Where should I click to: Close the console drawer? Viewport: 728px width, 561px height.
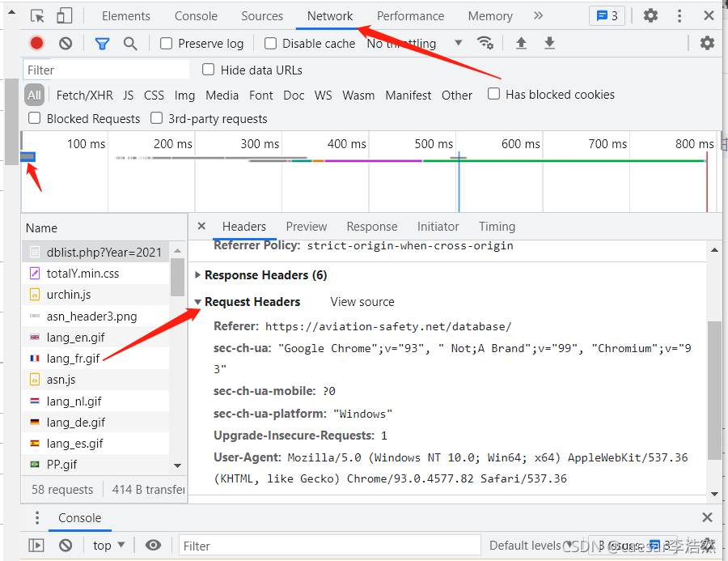coord(707,517)
